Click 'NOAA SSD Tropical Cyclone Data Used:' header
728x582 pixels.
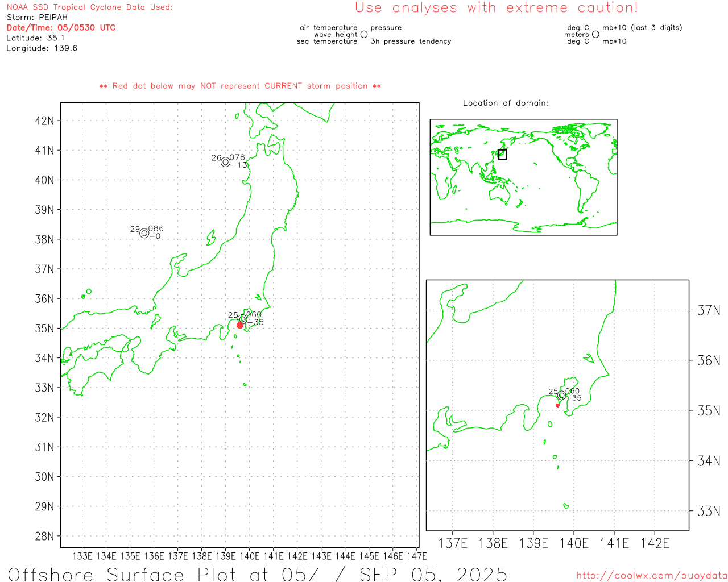(89, 7)
